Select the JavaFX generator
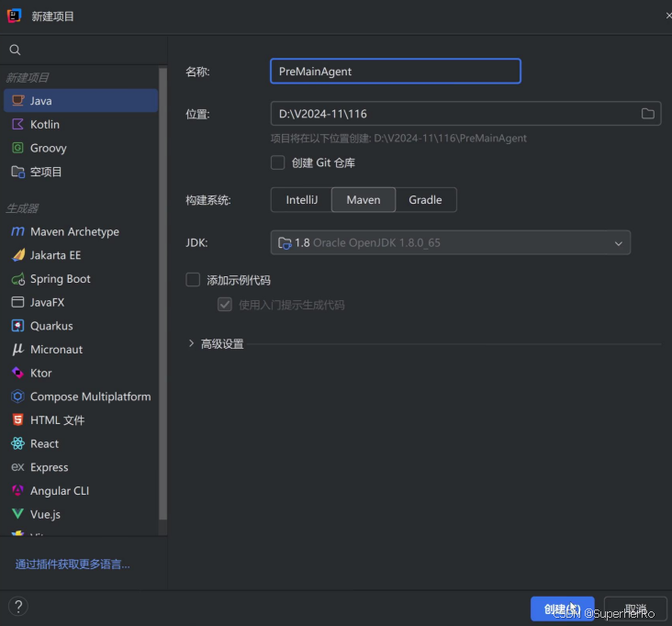Screen dimensions: 672x626 coord(81,302)
